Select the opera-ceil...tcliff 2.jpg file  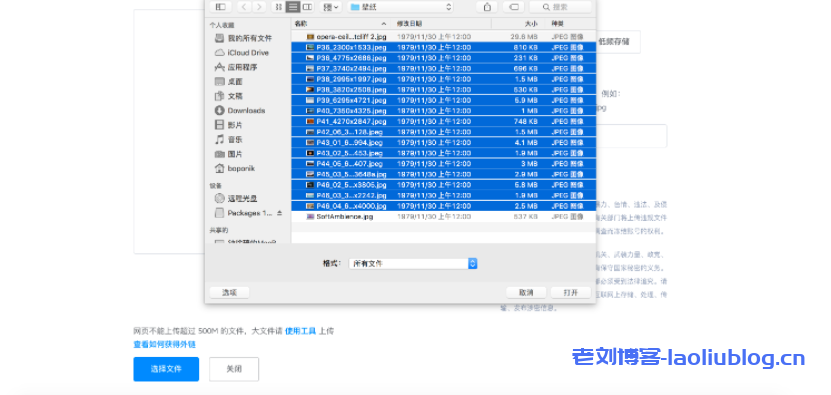point(443,37)
